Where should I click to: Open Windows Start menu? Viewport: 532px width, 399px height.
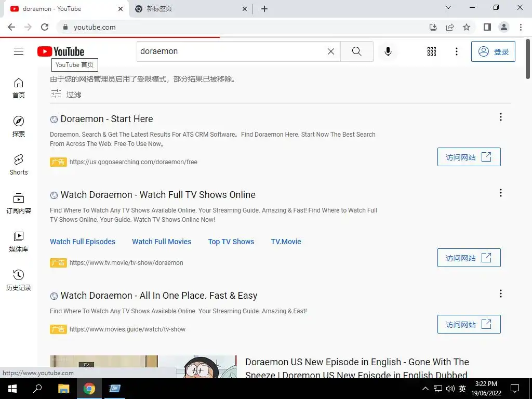[x=12, y=389]
